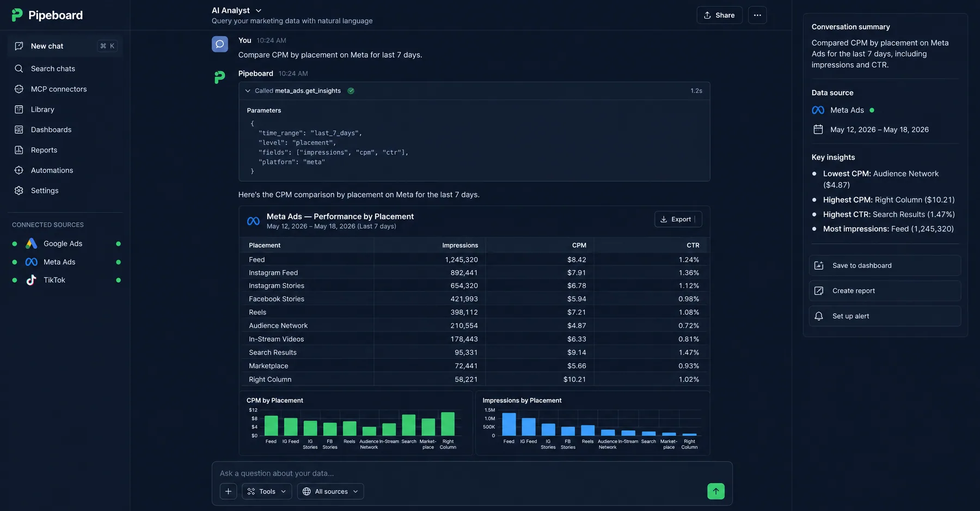Image resolution: width=980 pixels, height=511 pixels.
Task: Click Save to dashboard
Action: coord(885,266)
